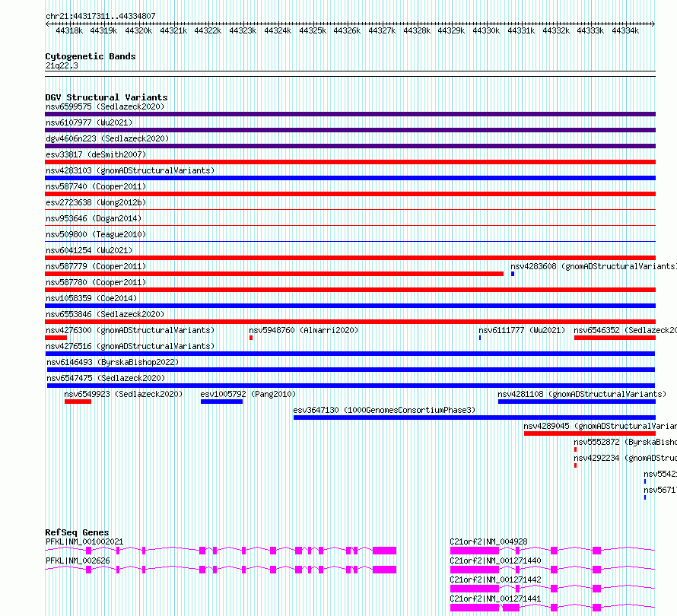
Task: Select the nsv4276300 short red bar
Action: pyautogui.click(x=56, y=338)
